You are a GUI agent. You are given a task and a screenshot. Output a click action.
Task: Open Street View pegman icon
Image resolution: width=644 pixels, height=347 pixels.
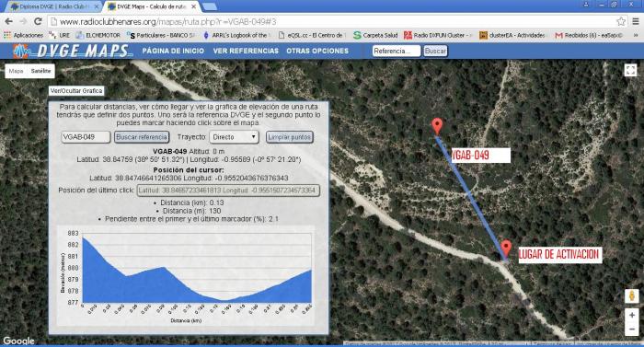pos(632,296)
